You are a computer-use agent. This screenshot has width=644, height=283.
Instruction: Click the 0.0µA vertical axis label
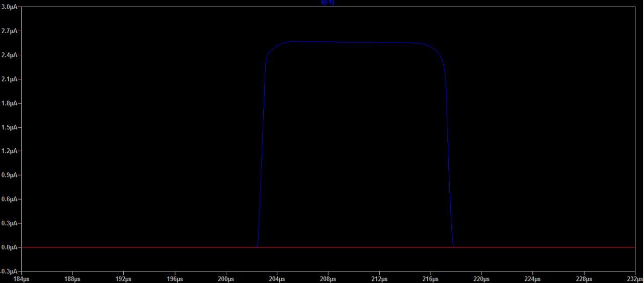click(10, 247)
